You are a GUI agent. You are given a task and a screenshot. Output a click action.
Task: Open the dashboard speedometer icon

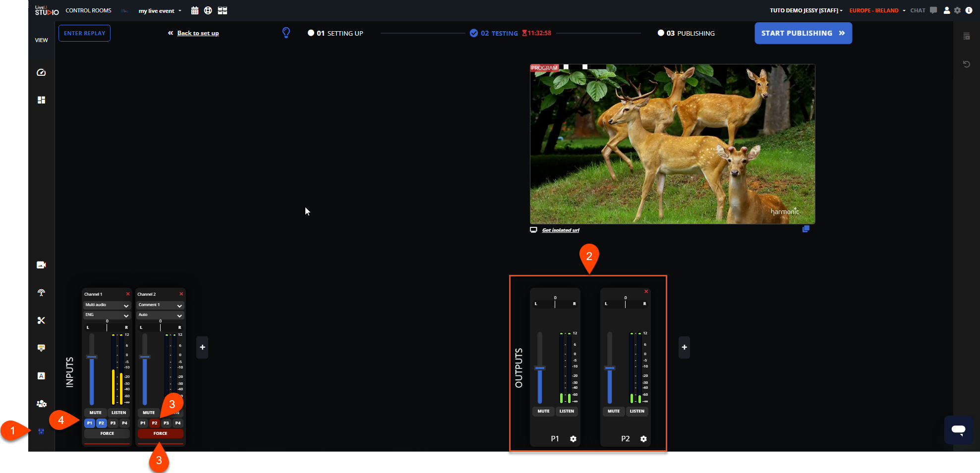(x=41, y=72)
